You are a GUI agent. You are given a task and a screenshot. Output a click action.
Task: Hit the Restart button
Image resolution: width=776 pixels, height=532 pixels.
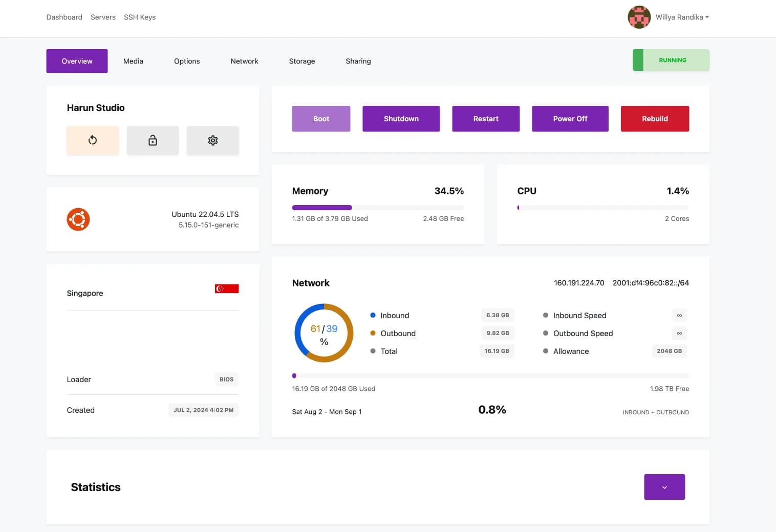(x=485, y=119)
